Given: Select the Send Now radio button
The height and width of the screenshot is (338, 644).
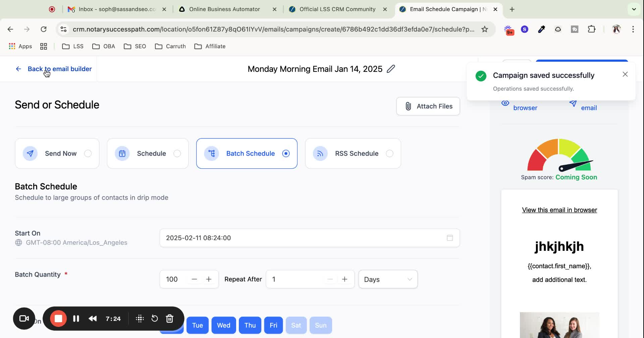Looking at the screenshot, I should [x=88, y=154].
